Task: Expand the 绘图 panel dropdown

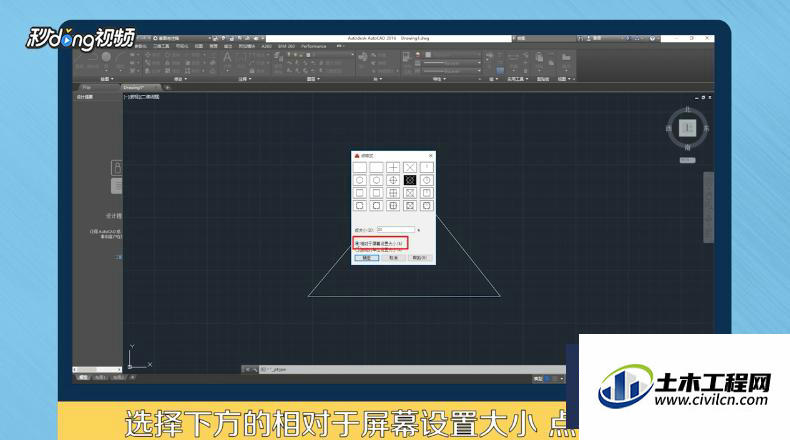Action: point(107,79)
